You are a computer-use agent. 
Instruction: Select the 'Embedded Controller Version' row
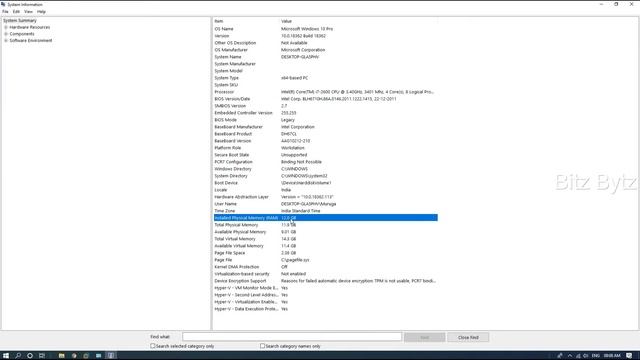[325, 113]
